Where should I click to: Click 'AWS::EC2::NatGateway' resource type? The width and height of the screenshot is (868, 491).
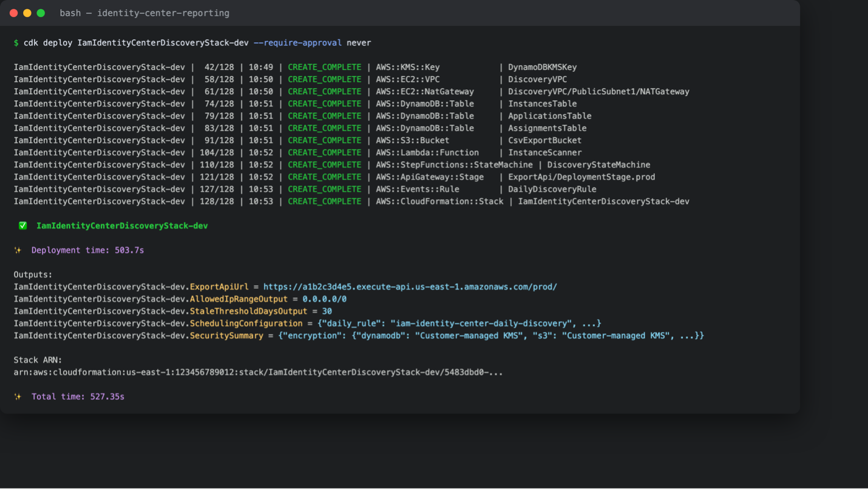click(425, 92)
